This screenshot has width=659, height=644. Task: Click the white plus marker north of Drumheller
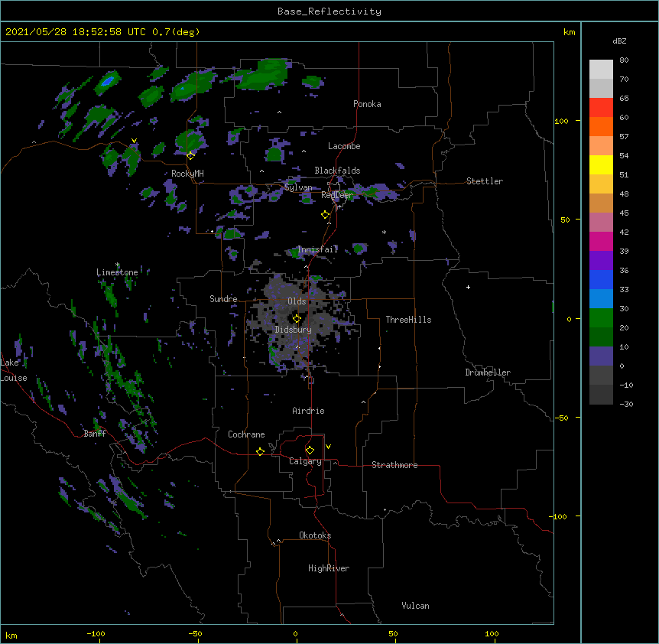tap(468, 287)
